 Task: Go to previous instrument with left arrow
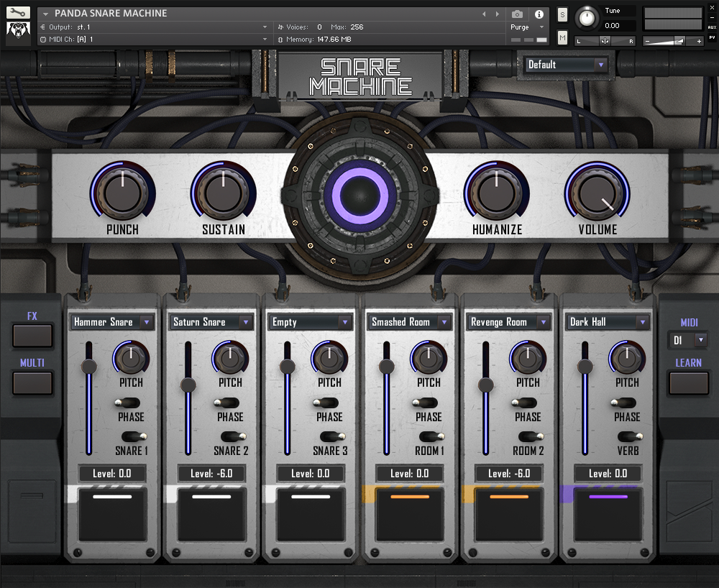(484, 14)
